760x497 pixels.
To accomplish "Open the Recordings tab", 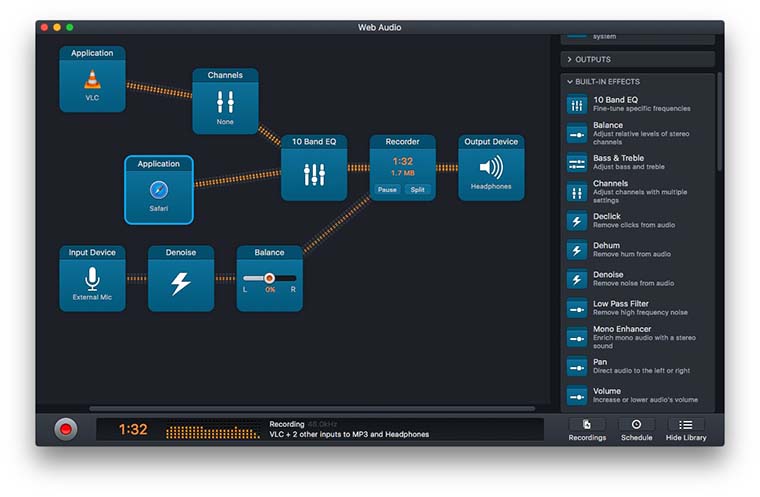I will click(587, 429).
